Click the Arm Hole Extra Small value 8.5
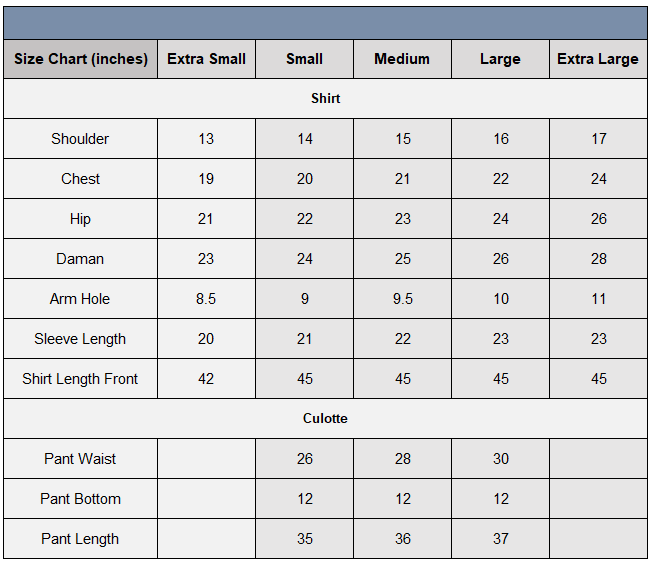The width and height of the screenshot is (651, 564). point(206,299)
